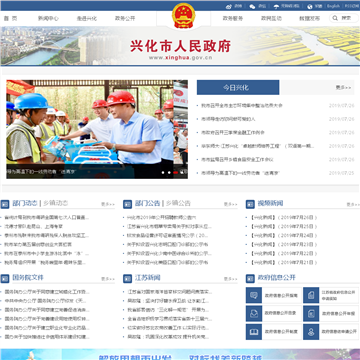Click the 部门动态 section icon
360x360 pixels.
click(x=5, y=204)
